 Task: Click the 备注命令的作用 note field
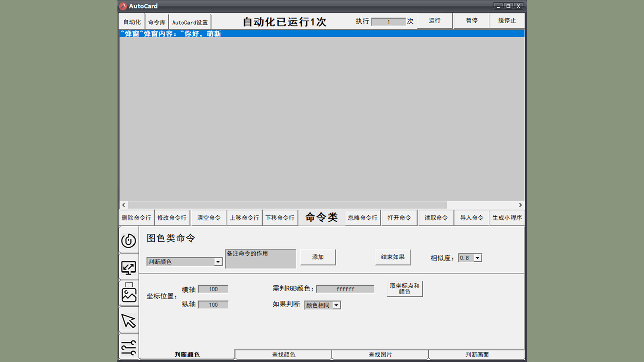click(x=261, y=259)
